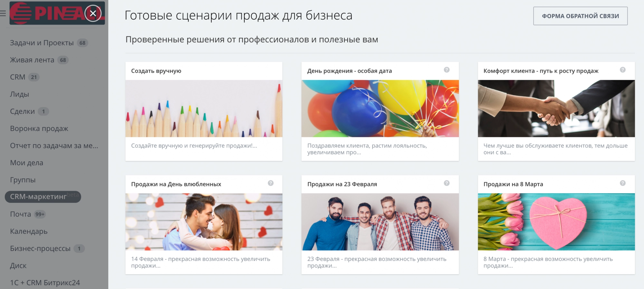Viewport: 644px width, 289px height.
Task: Click description starting with 23 Февраля - прекрасная
Action: pos(377,262)
